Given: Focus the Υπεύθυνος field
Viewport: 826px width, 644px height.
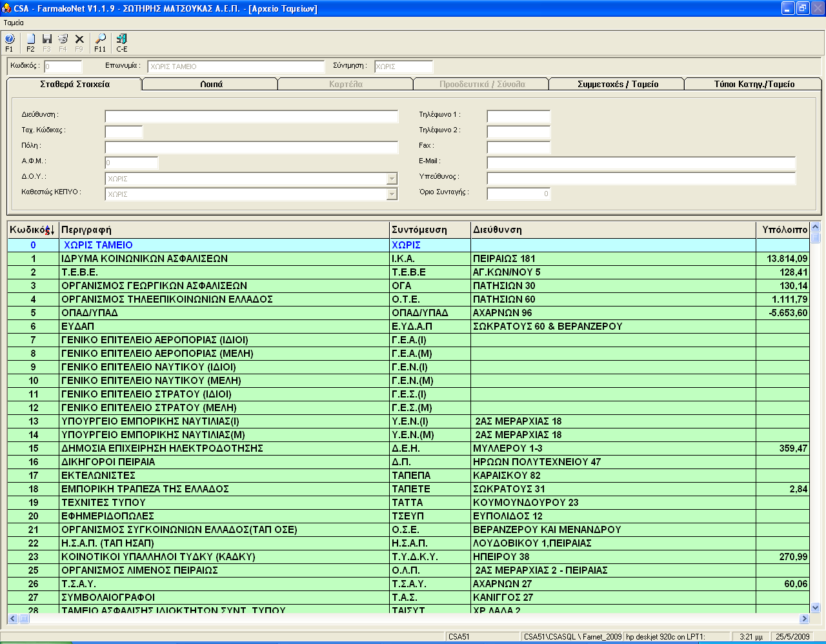Looking at the screenshot, I should click(x=641, y=179).
